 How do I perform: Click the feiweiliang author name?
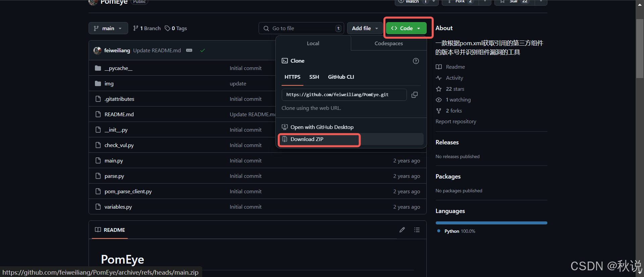click(117, 50)
